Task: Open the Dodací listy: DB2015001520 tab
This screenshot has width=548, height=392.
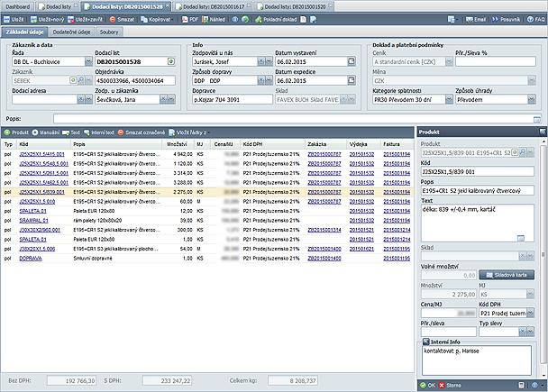Action: 295,6
